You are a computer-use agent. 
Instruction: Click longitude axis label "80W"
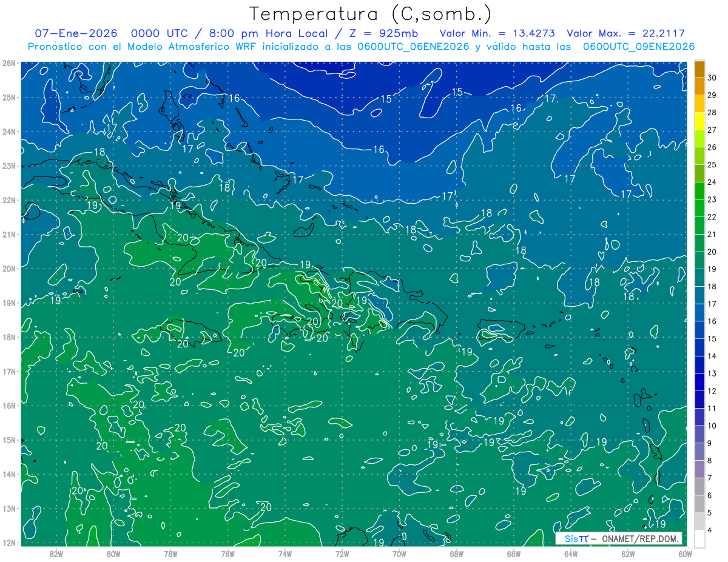click(113, 553)
